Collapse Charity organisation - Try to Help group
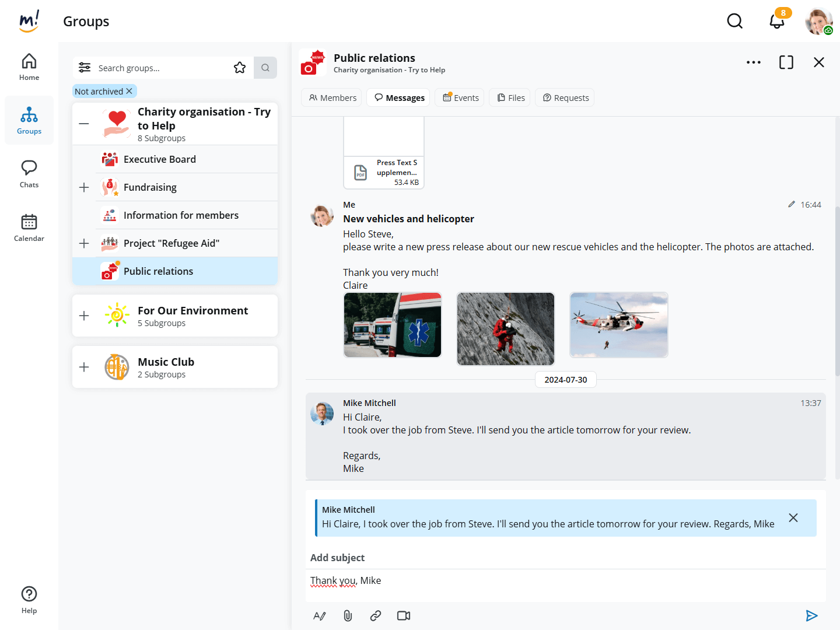840x630 pixels. (x=84, y=124)
